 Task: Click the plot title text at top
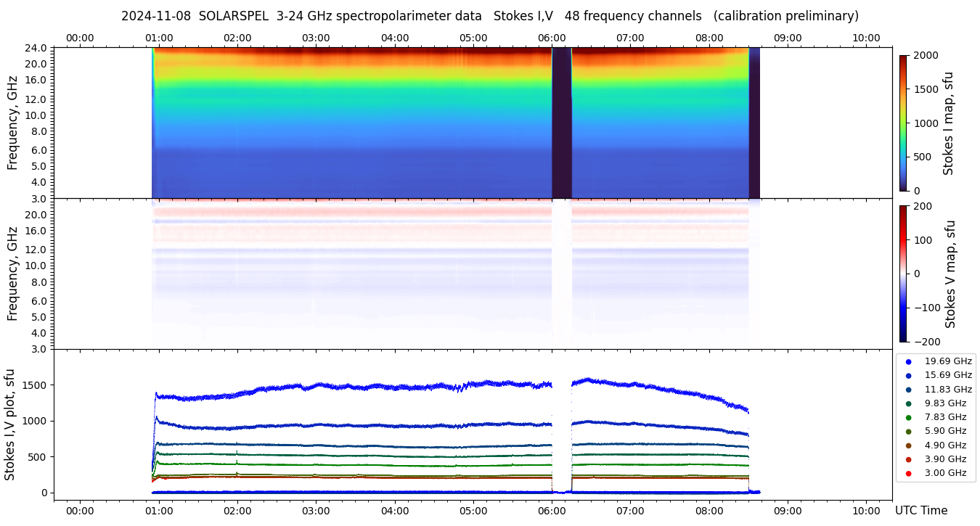489,16
